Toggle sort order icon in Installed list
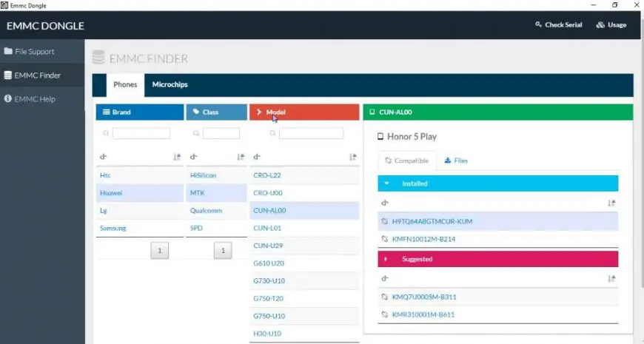 tap(611, 203)
